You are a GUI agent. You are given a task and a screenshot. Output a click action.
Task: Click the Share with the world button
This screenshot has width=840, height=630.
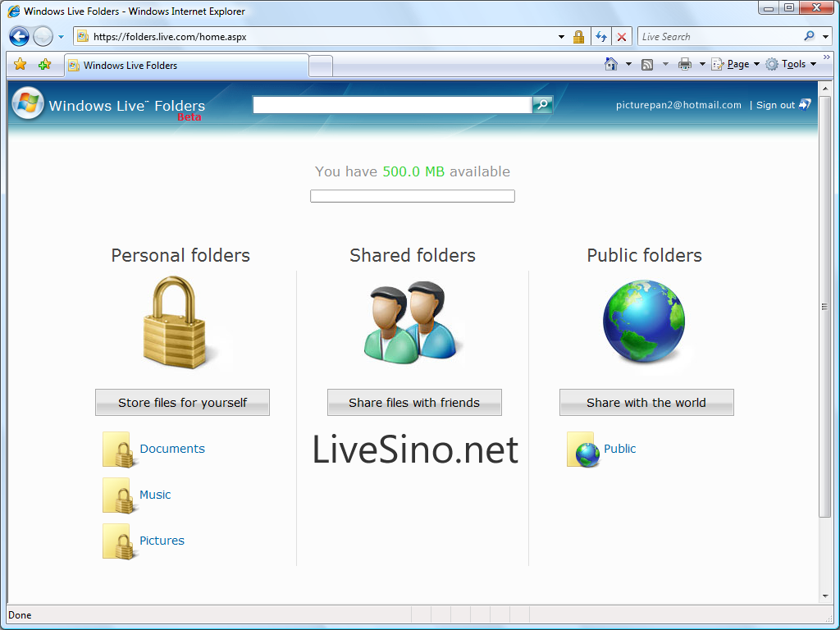click(646, 402)
